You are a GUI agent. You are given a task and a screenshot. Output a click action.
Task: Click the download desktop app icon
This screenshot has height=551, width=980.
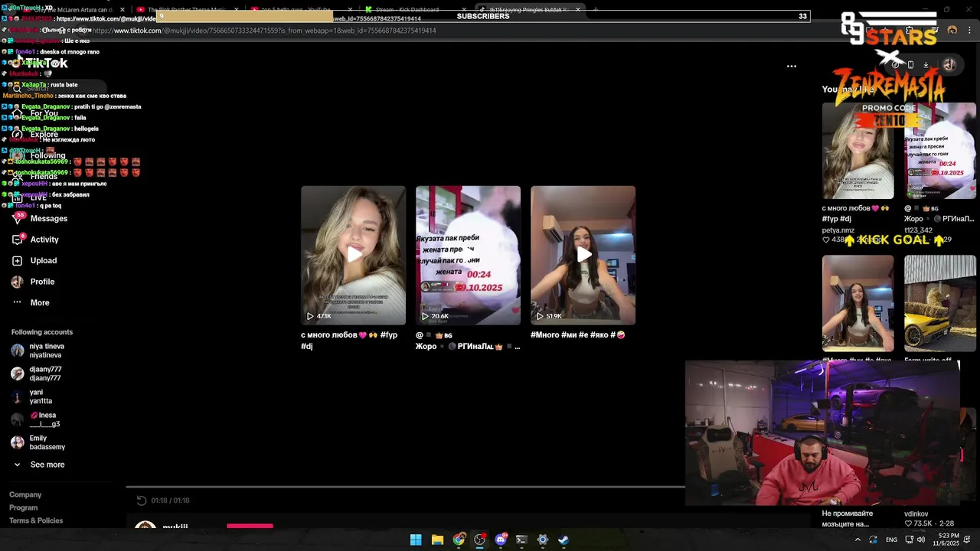926,65
